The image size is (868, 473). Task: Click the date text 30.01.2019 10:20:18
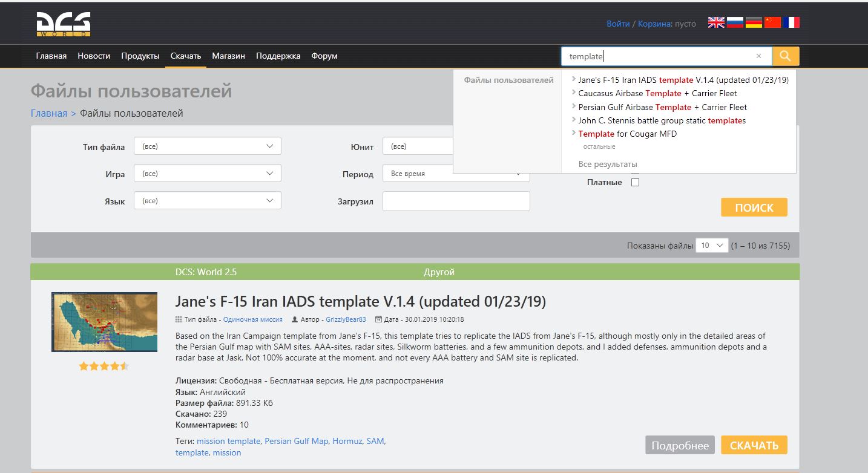435,319
